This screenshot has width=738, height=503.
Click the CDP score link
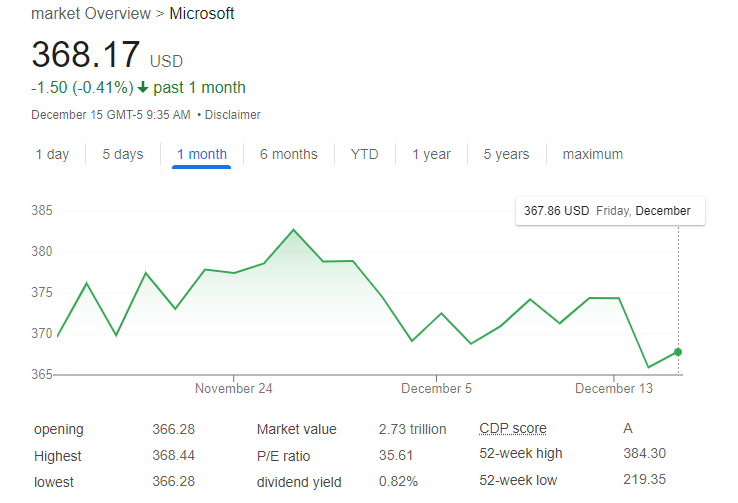pyautogui.click(x=513, y=429)
